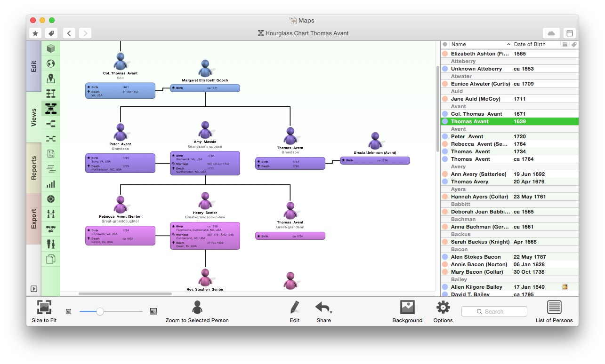Select Peter Avent's info box in chart
The image size is (605, 364).
point(120,163)
